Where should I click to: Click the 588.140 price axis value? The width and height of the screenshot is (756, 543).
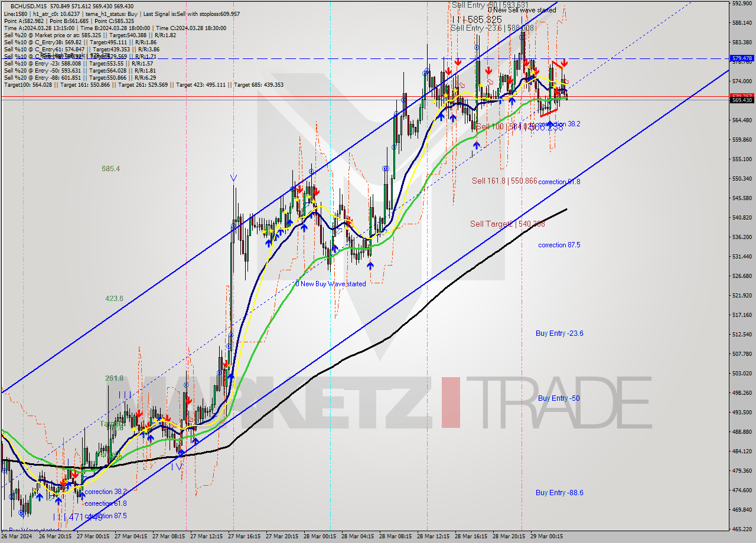pyautogui.click(x=742, y=23)
